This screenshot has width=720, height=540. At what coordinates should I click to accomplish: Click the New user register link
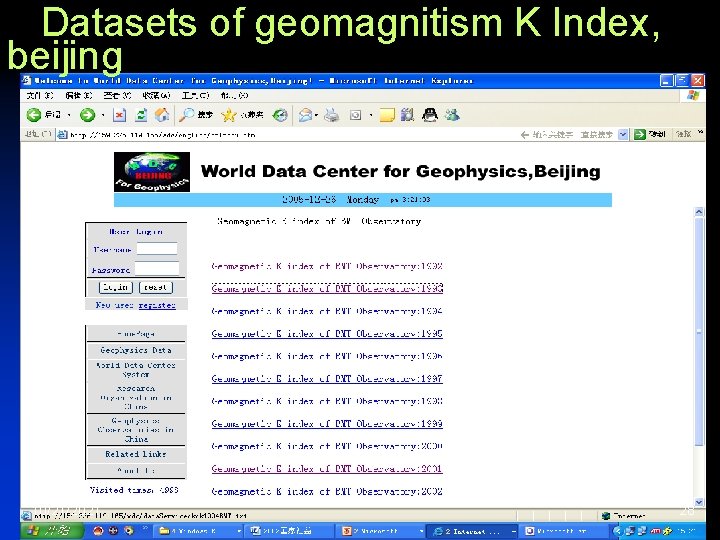pyautogui.click(x=157, y=305)
